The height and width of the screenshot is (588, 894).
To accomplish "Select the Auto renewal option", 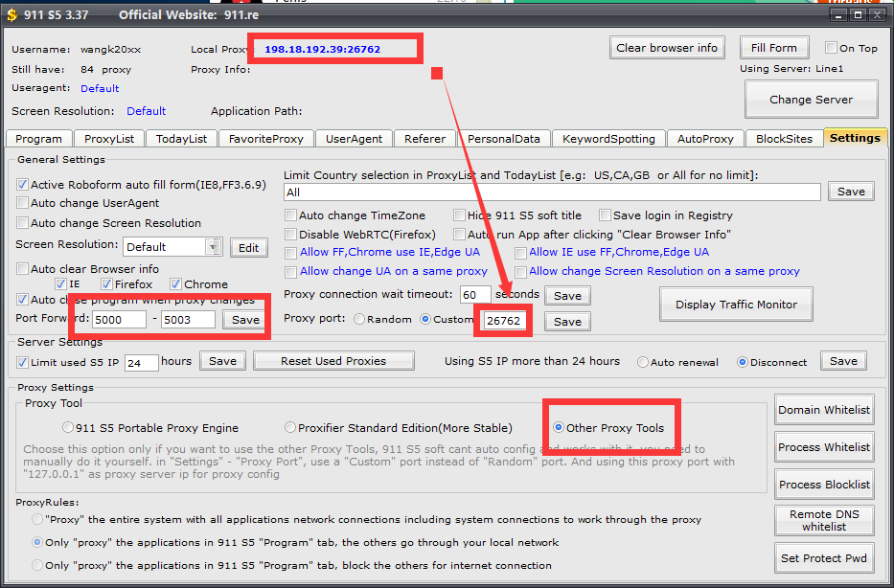I will click(643, 362).
